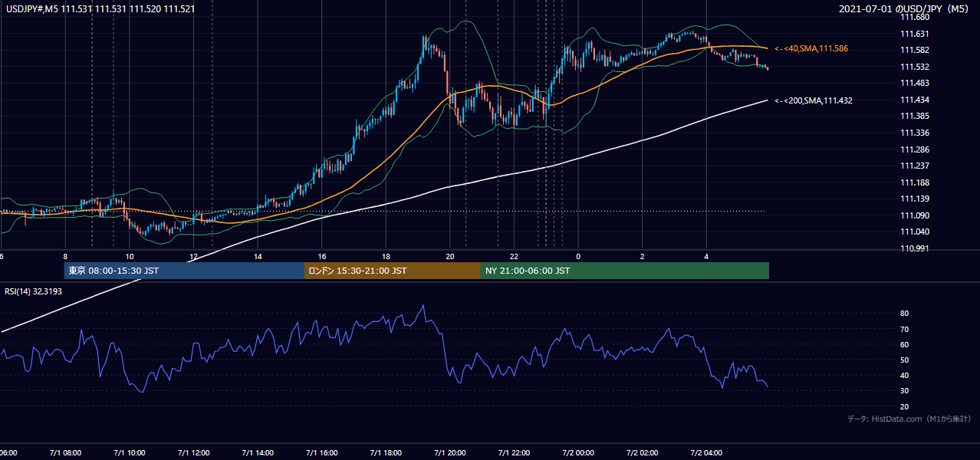
Task: Click the 7/1 12:00 time axis label
Action: (x=193, y=453)
